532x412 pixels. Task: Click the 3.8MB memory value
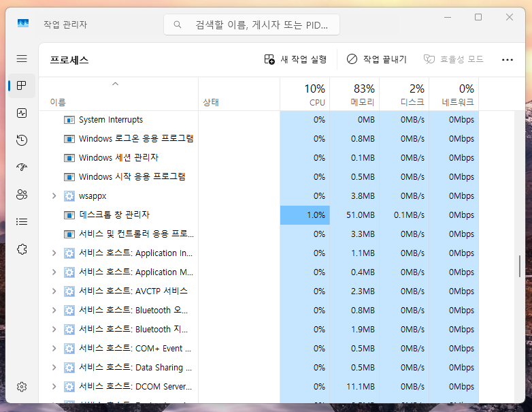point(363,196)
